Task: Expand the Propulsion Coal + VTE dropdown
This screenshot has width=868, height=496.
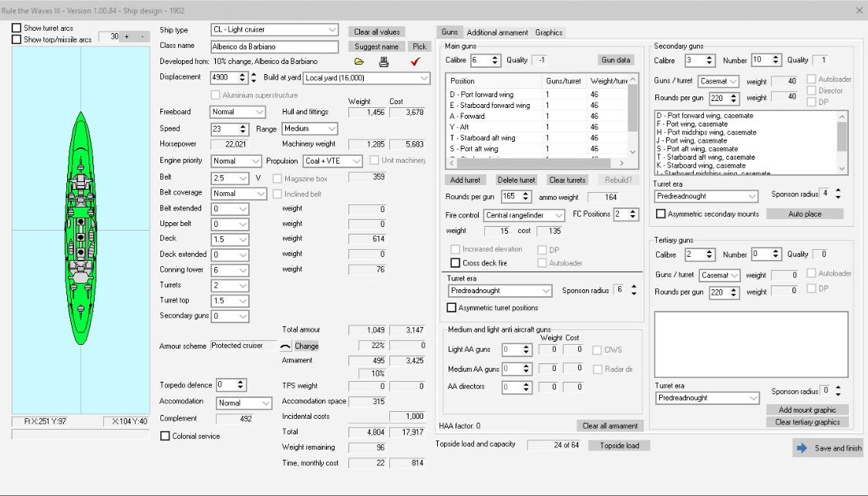Action: pyautogui.click(x=356, y=161)
